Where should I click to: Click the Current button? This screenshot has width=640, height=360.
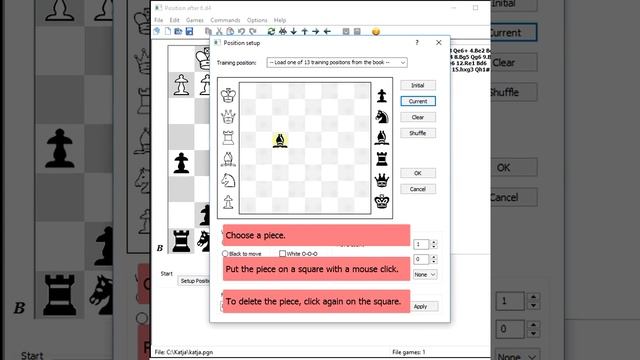418,101
